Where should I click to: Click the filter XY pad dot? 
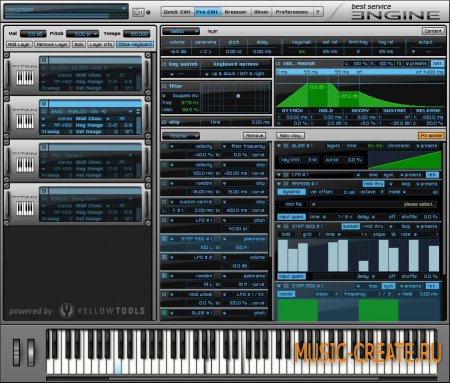coord(238,96)
